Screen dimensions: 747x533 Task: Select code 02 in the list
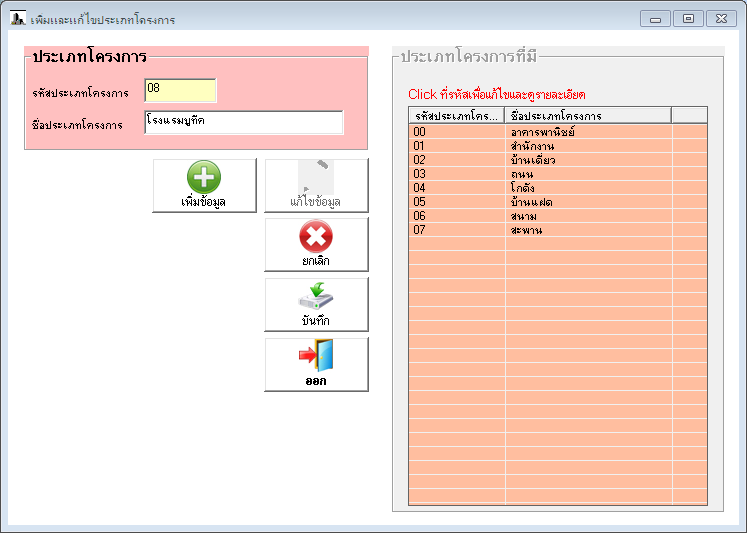(420, 160)
